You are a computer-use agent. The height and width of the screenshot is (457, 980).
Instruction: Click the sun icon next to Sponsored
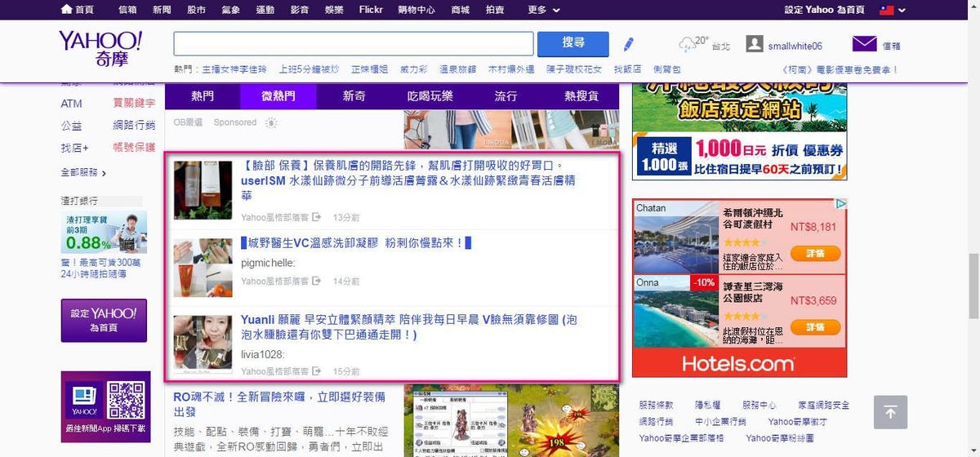tap(271, 122)
